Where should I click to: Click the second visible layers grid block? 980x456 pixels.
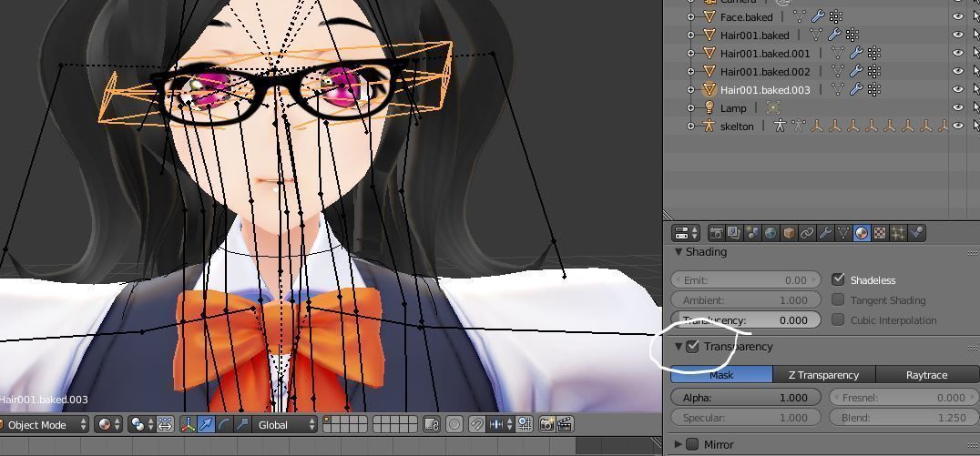point(395,425)
